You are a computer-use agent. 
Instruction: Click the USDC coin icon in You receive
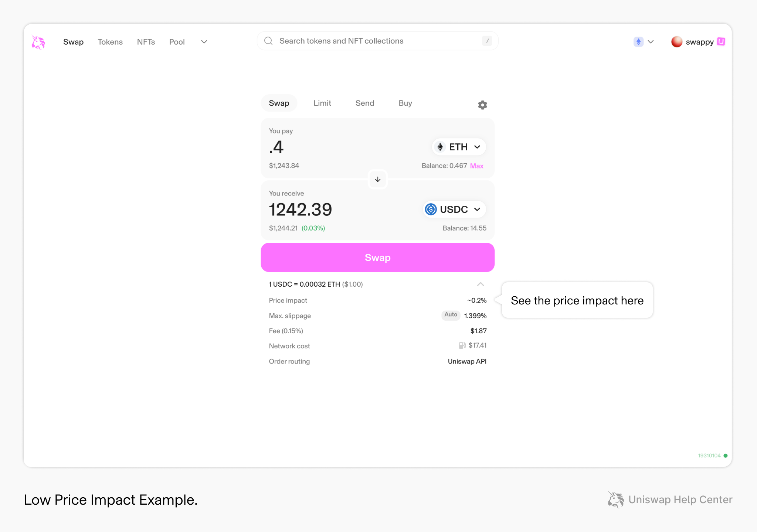(431, 209)
